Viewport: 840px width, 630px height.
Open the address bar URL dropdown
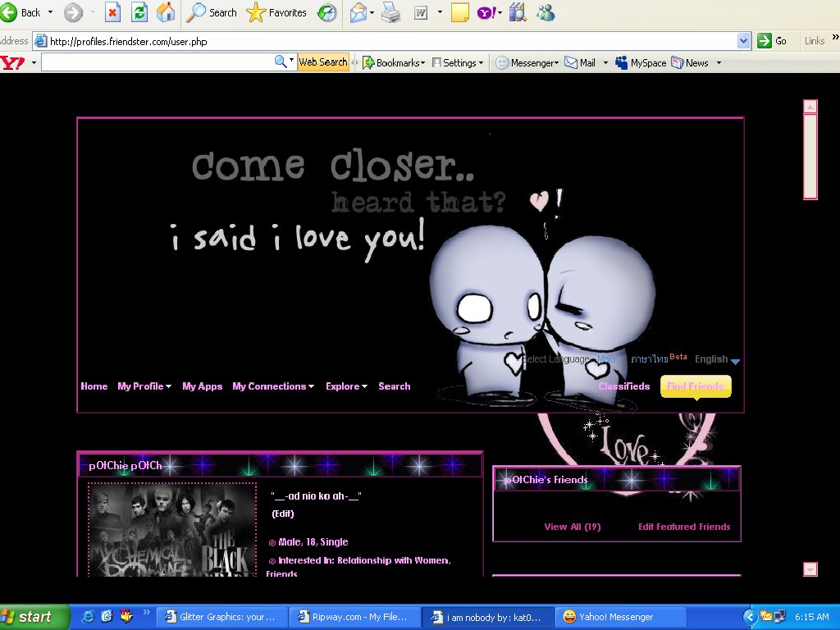[743, 41]
